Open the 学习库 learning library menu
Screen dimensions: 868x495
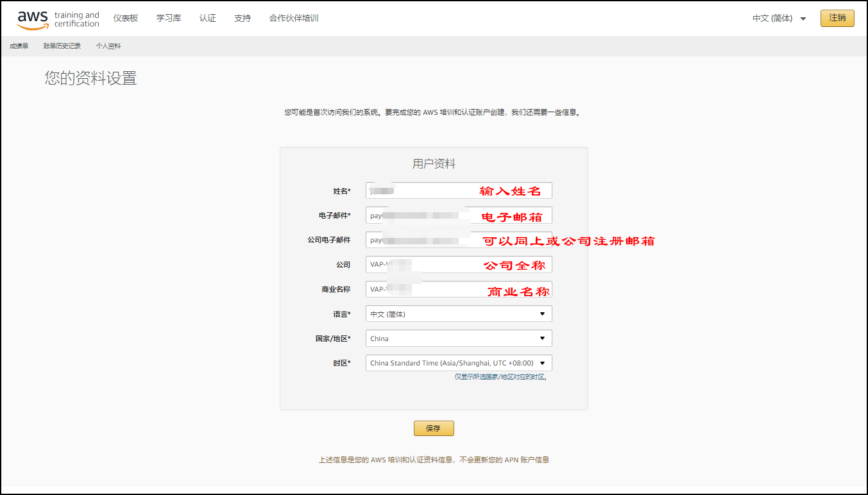click(169, 19)
